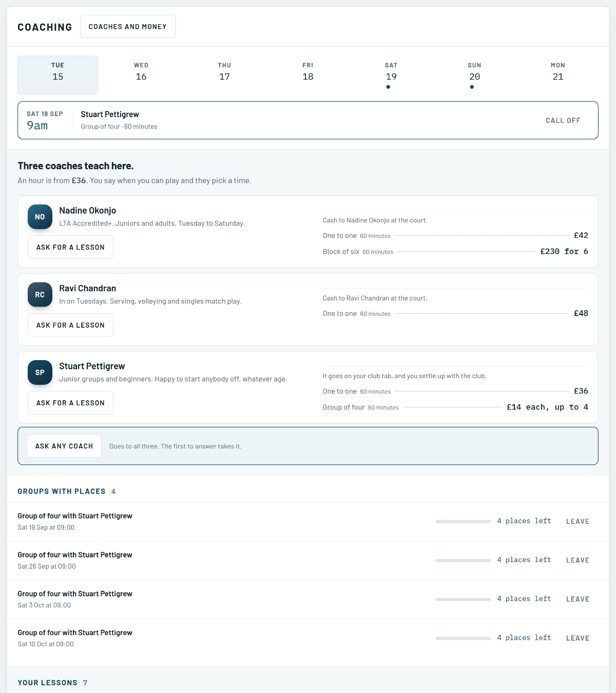Click the places bar for Sat 10 Oct group
Viewport: 616px width, 693px height.
(x=463, y=639)
